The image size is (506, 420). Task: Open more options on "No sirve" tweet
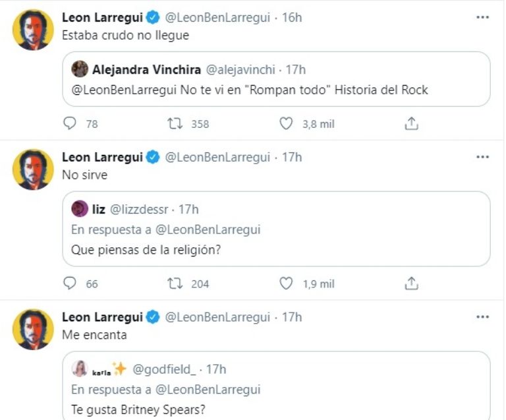482,157
